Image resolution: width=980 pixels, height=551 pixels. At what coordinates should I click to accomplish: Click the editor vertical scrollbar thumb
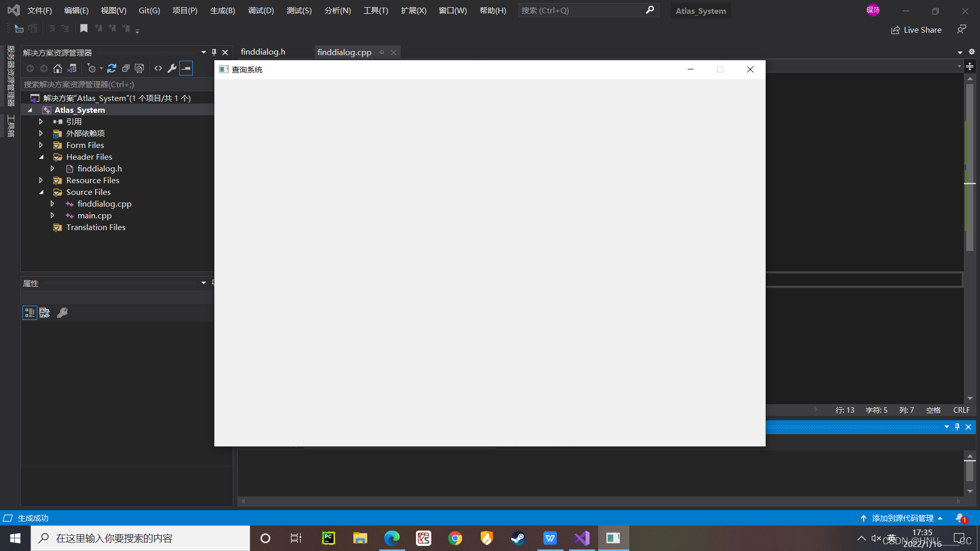(969, 168)
